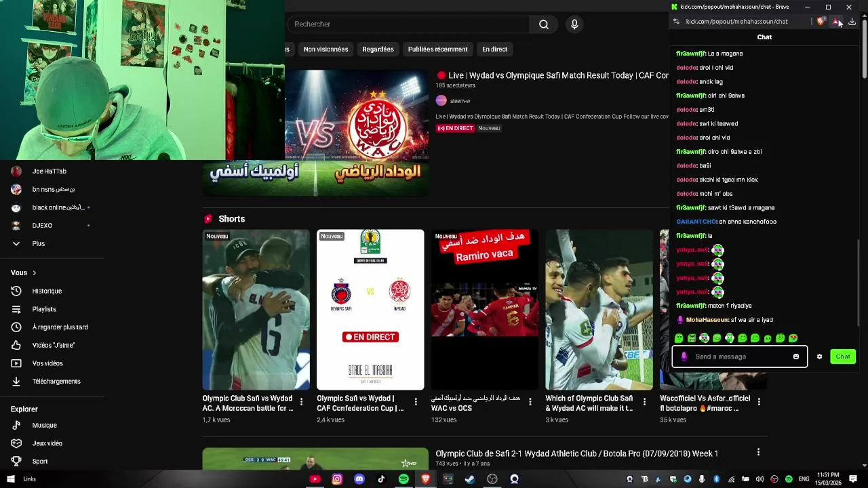Open Discord from the taskbar
Viewport: 868px width, 488px height.
[x=359, y=479]
